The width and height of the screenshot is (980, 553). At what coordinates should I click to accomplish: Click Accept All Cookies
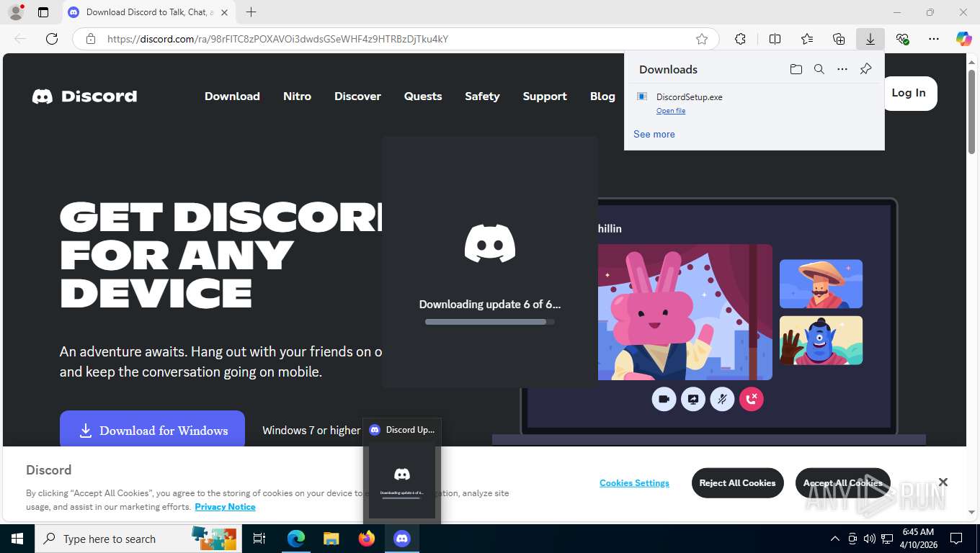842,483
